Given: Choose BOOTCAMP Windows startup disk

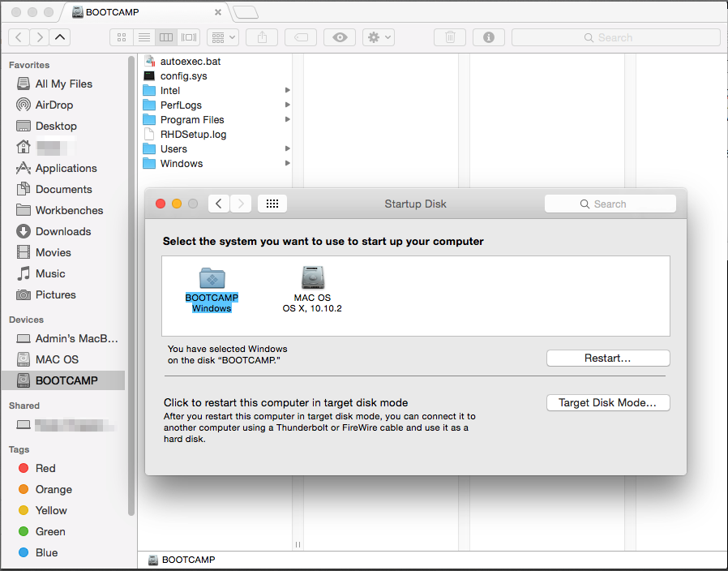Looking at the screenshot, I should [x=212, y=290].
